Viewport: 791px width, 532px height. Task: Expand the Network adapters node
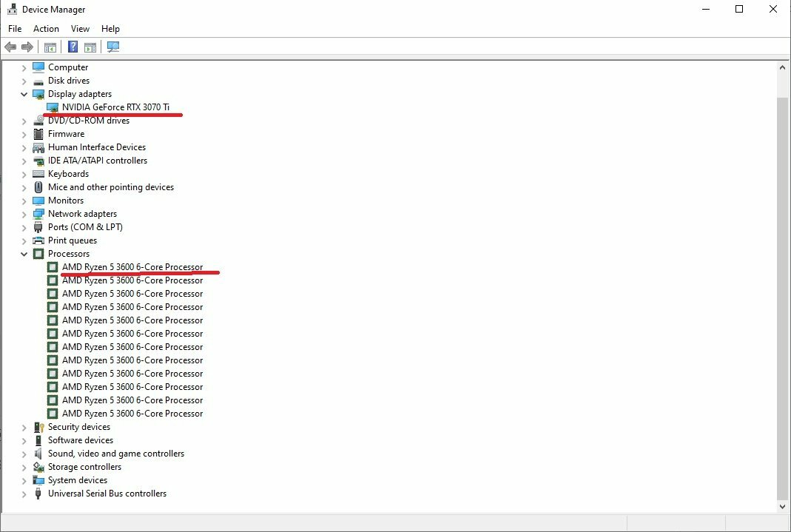(x=24, y=214)
